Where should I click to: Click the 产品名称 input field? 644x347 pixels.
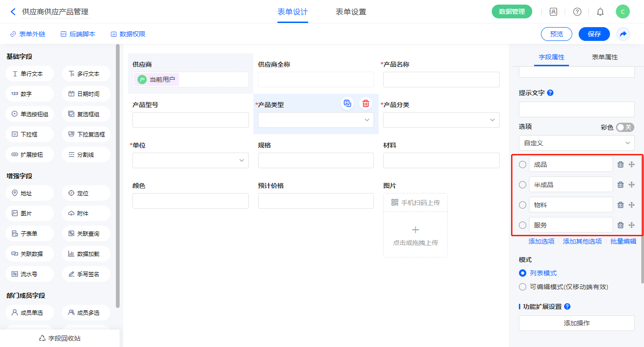click(441, 80)
